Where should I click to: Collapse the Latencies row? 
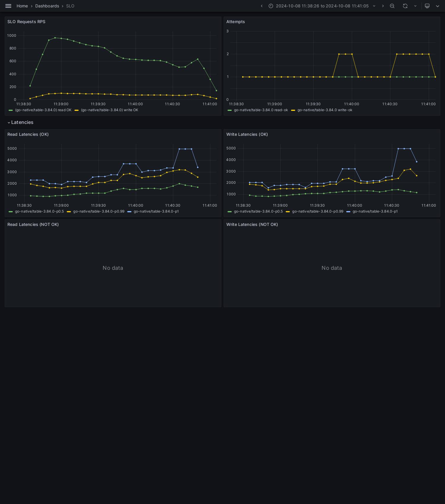(20, 122)
